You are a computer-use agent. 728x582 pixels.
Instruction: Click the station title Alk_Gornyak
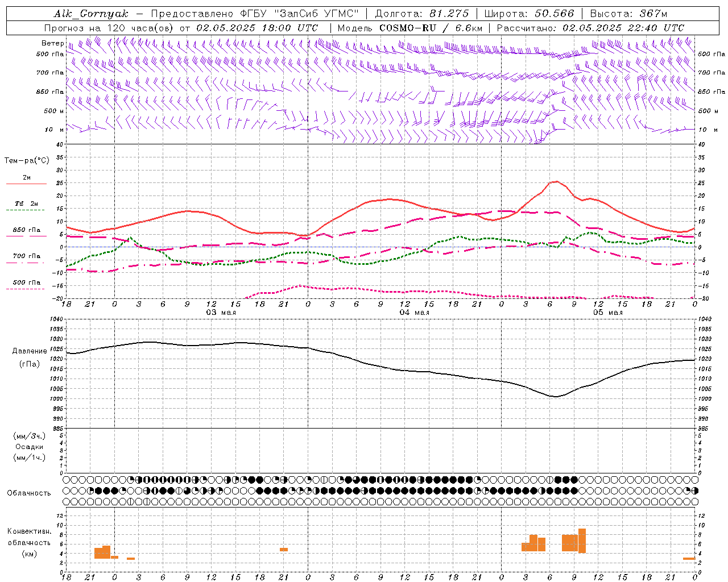pyautogui.click(x=91, y=14)
